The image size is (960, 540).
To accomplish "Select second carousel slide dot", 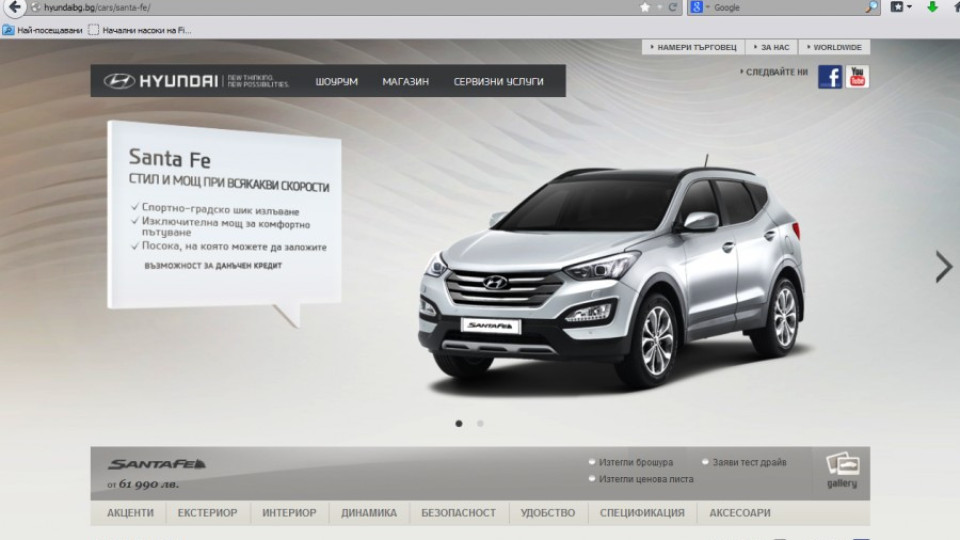I will point(480,424).
